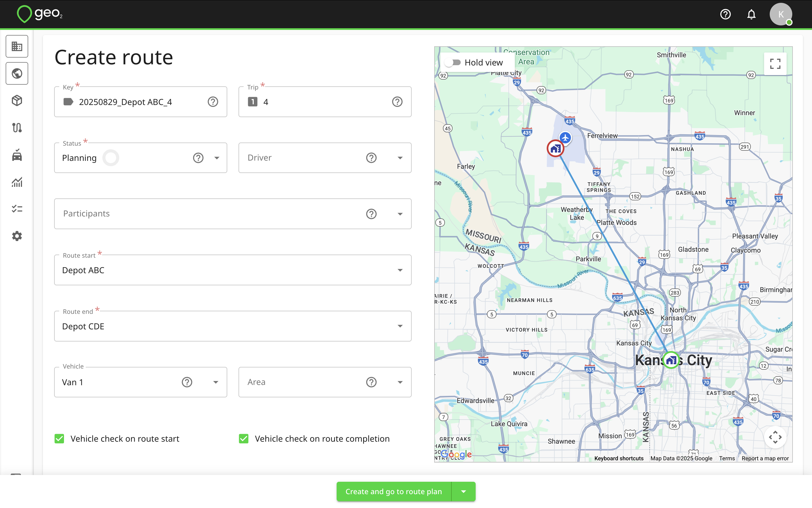
Task: Expand the Status dropdown arrow
Action: [217, 158]
